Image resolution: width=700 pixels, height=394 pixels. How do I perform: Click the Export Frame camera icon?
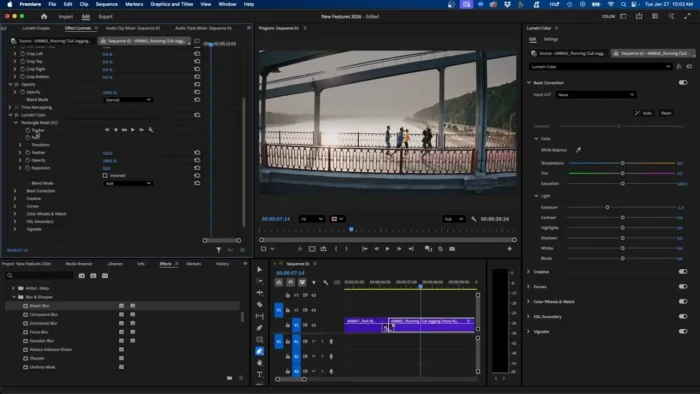(x=452, y=249)
